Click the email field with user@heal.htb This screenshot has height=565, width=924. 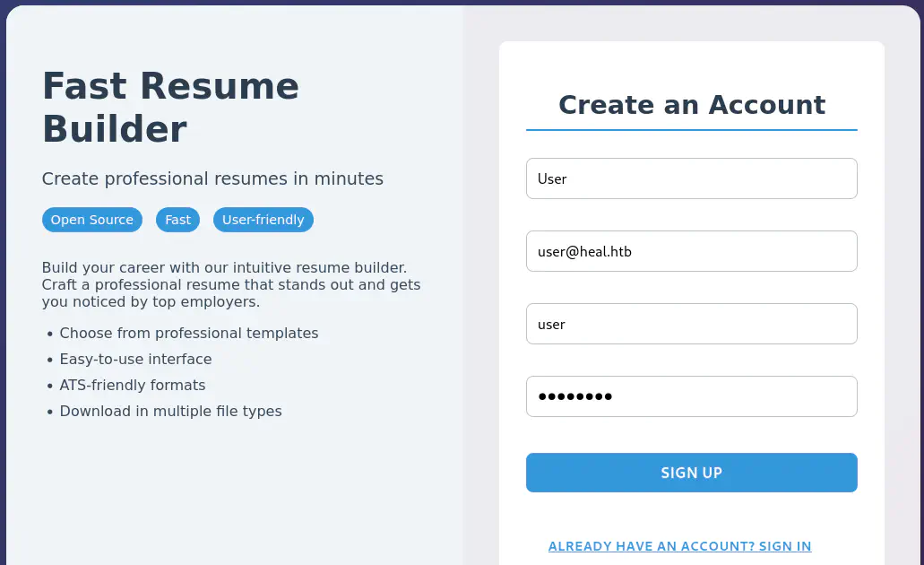pyautogui.click(x=691, y=251)
